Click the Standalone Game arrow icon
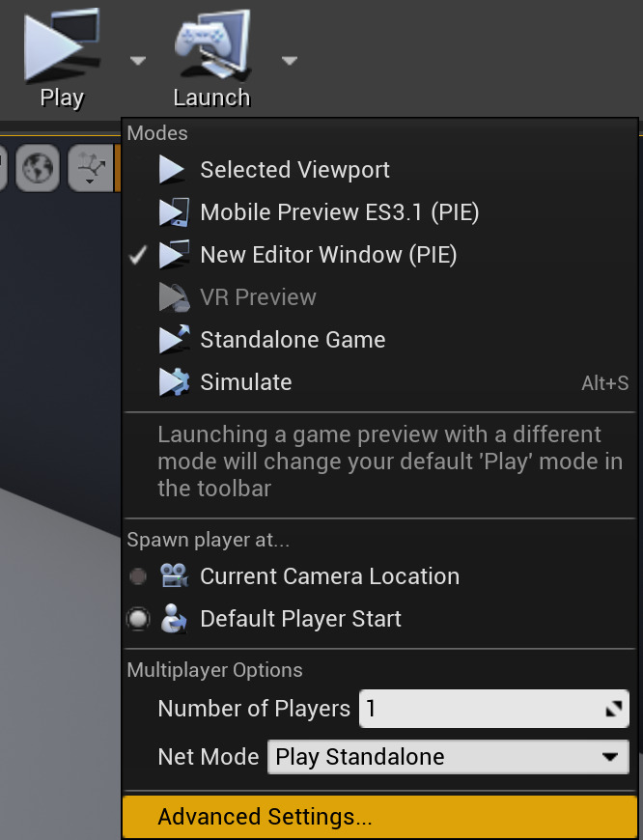The image size is (643, 840). tap(174, 339)
